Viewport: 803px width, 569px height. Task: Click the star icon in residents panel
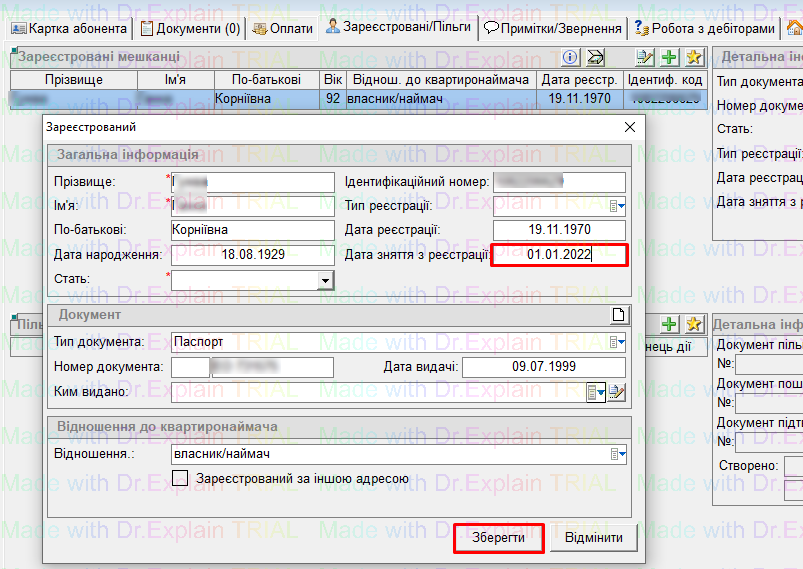tap(693, 57)
